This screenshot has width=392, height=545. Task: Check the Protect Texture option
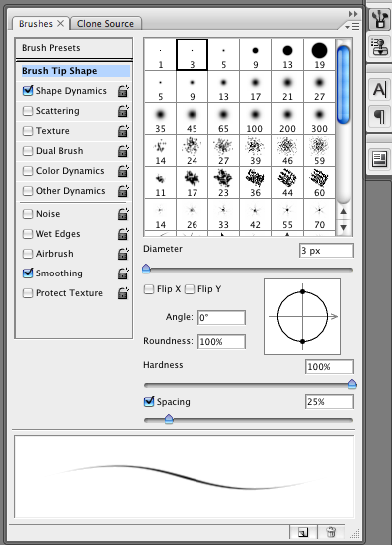coord(28,293)
